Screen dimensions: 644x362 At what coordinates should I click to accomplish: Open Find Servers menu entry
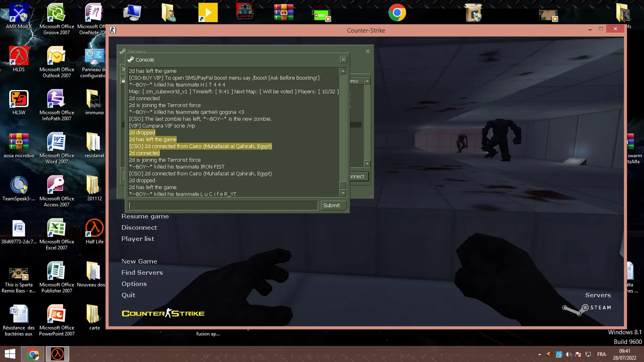point(142,273)
